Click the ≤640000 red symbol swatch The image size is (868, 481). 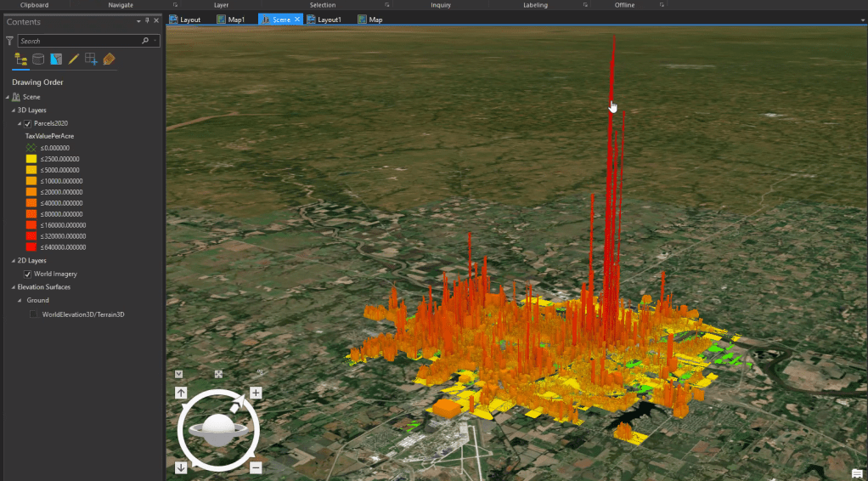click(31, 247)
